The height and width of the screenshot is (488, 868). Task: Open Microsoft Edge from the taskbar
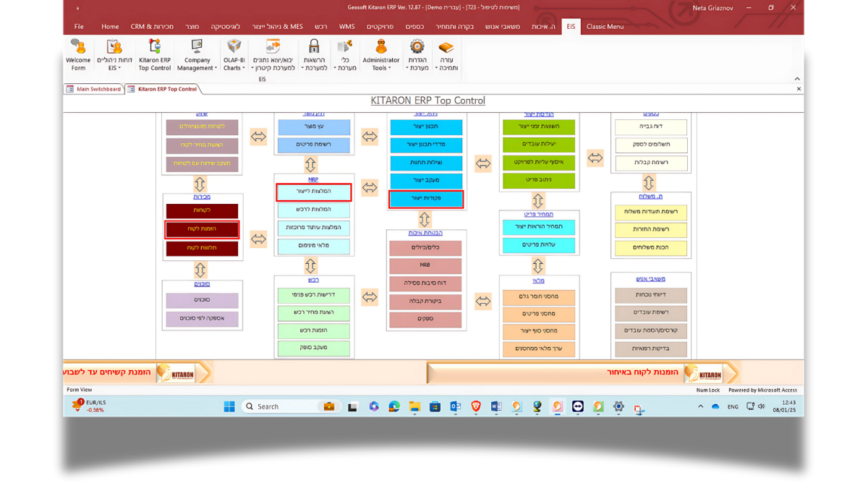pyautogui.click(x=394, y=406)
